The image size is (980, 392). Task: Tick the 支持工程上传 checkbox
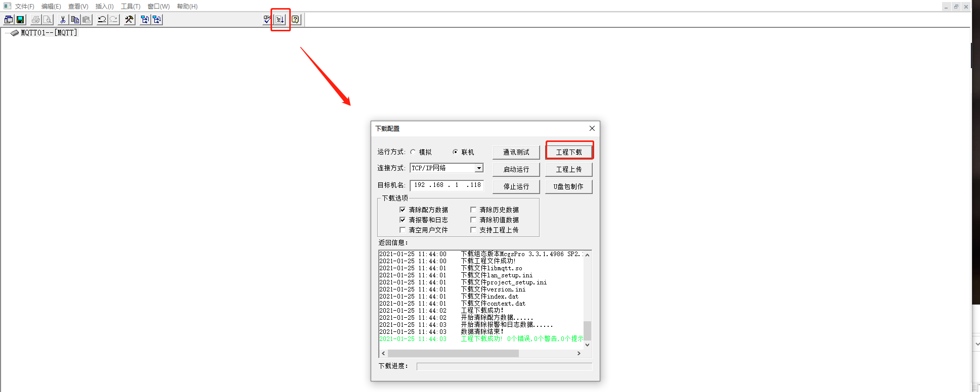(473, 230)
